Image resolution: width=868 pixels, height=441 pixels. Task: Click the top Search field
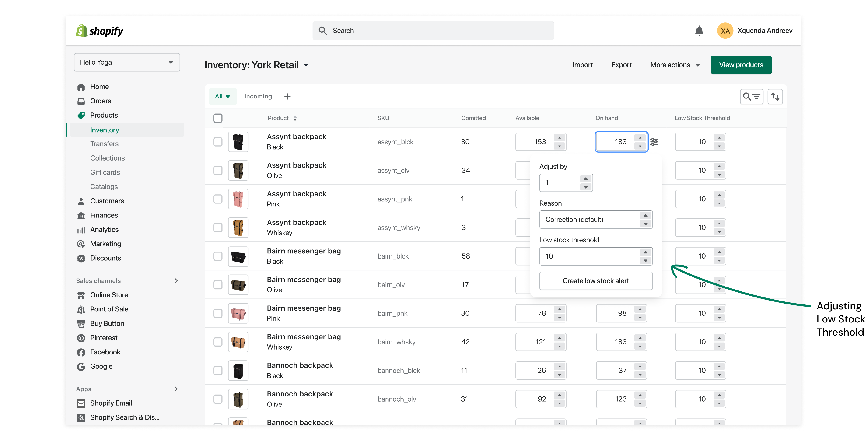(433, 31)
